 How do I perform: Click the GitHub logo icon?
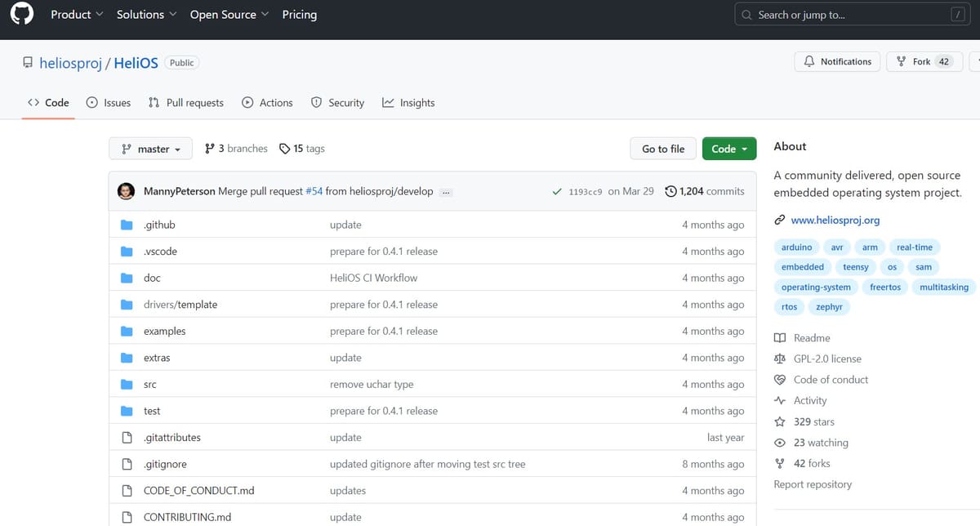(x=21, y=15)
